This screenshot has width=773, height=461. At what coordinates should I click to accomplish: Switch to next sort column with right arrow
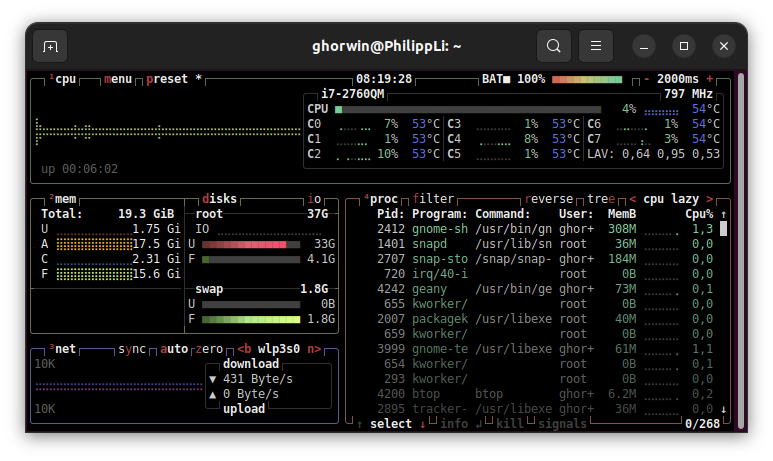tap(710, 199)
